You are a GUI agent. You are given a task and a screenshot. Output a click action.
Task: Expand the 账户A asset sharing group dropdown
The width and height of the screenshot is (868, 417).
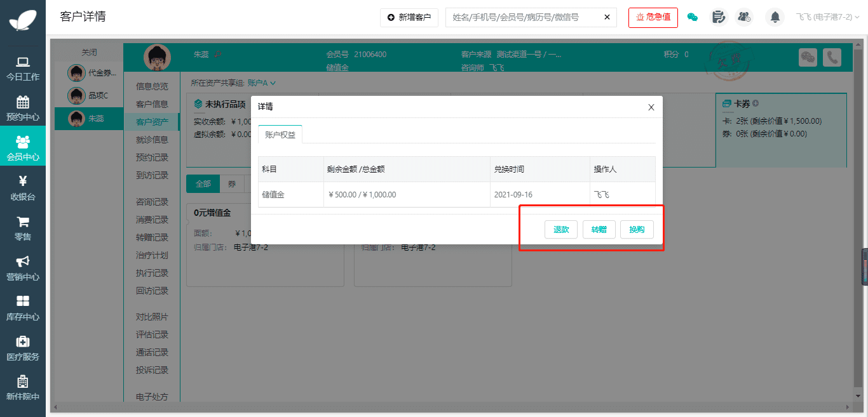click(262, 83)
